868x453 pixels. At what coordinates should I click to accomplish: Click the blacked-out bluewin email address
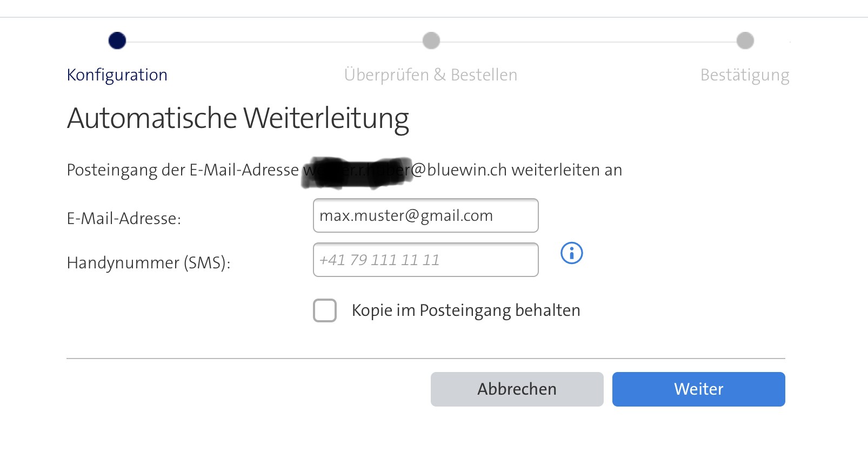[357, 171]
